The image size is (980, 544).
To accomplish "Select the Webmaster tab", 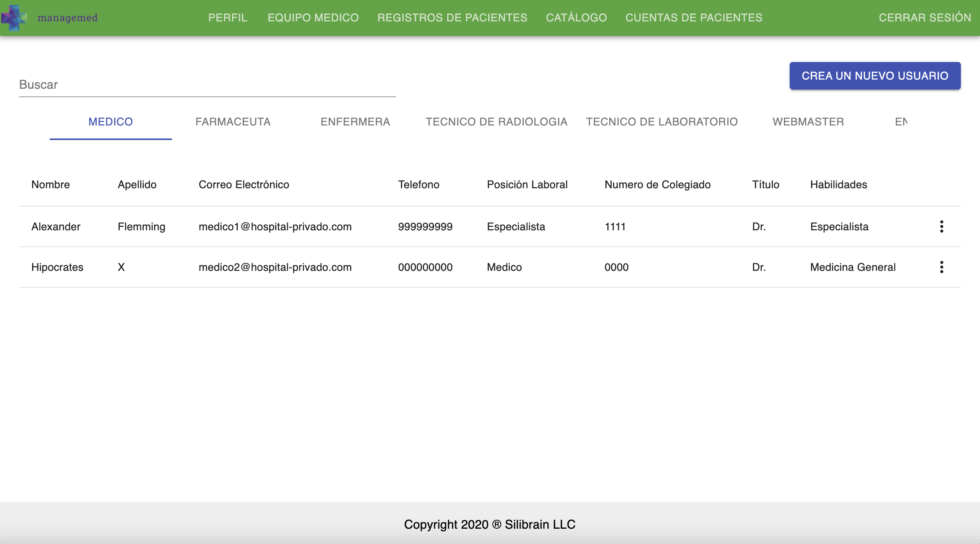I will [x=808, y=122].
